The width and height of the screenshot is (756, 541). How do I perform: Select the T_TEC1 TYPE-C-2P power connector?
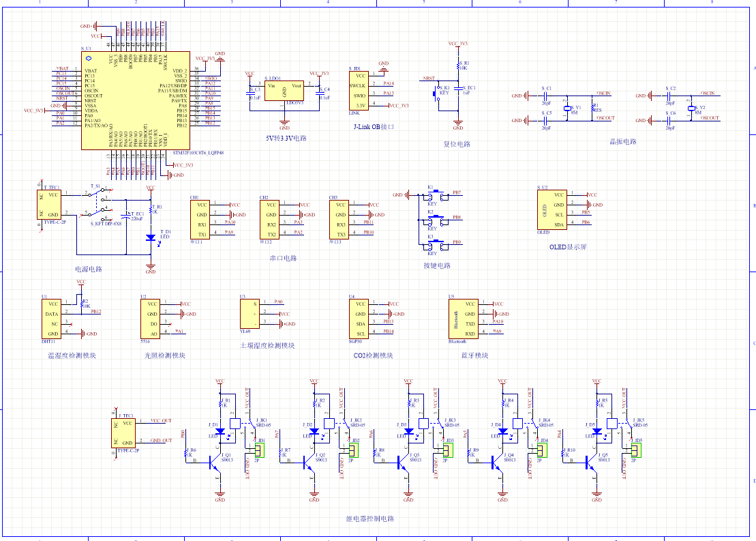coord(49,205)
